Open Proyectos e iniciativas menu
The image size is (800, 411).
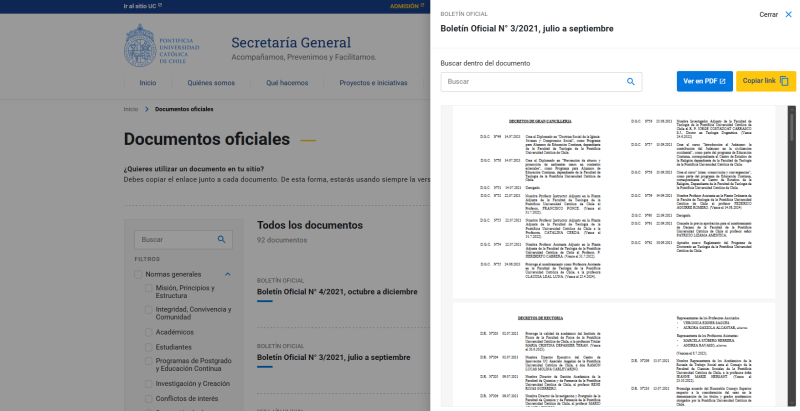373,83
